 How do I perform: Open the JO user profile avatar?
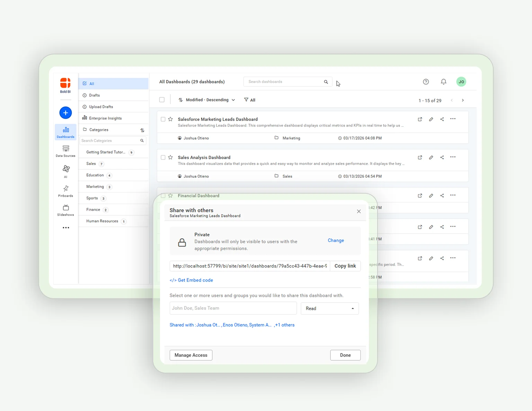pos(461,82)
